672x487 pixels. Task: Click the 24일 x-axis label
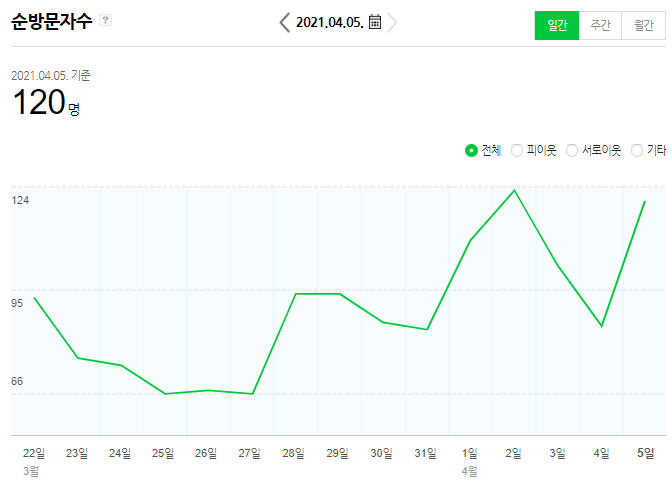(x=120, y=453)
